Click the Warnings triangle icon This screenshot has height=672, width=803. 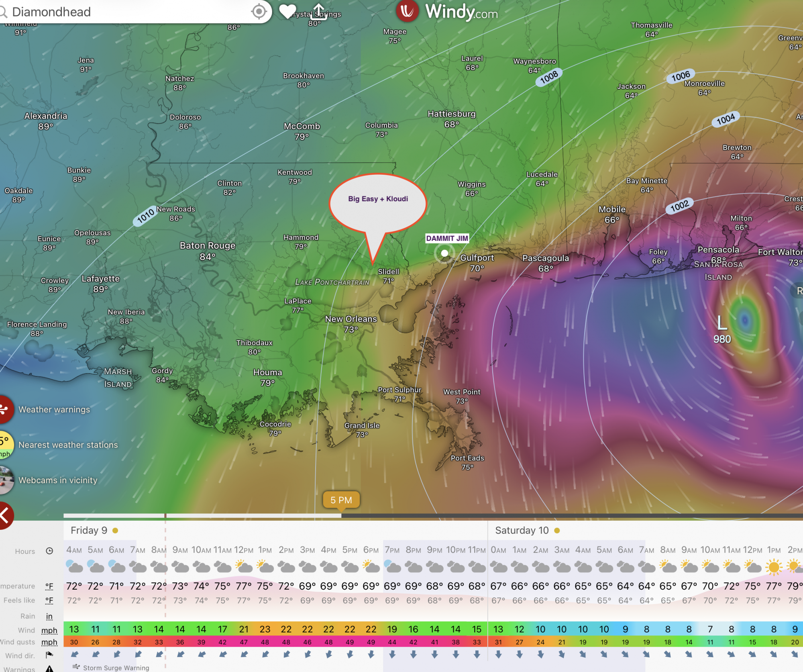(49, 668)
